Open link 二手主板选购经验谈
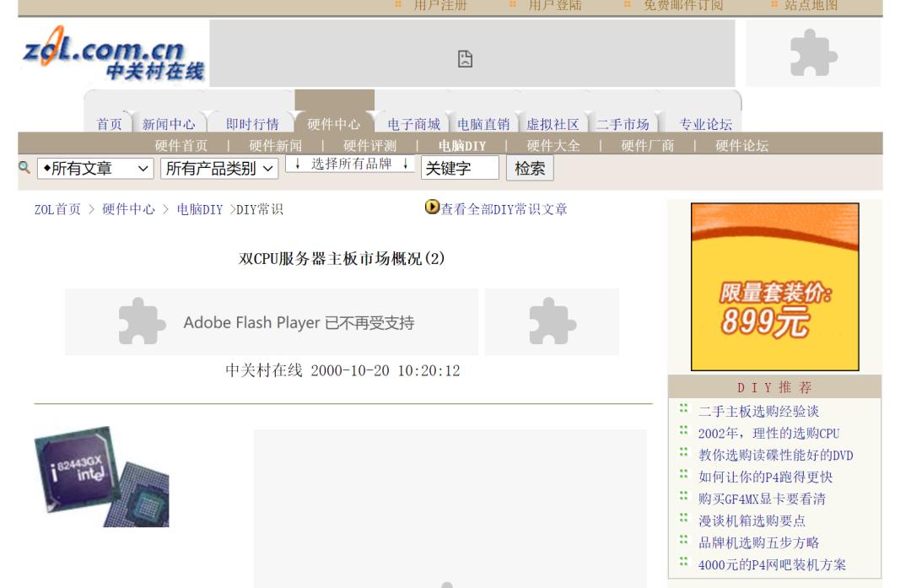 tap(758, 412)
